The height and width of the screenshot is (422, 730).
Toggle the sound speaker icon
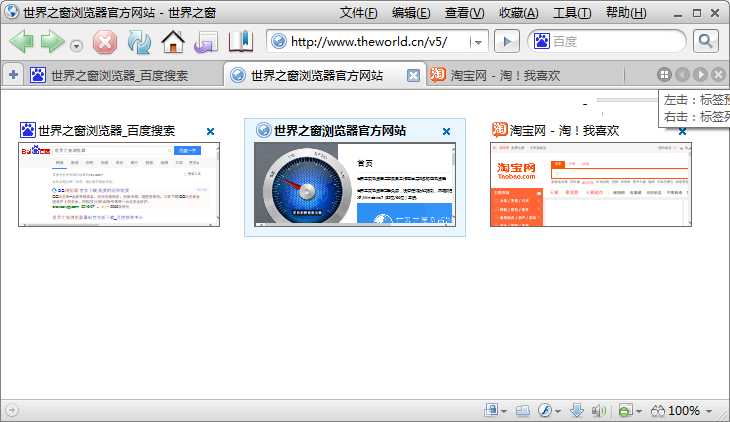pos(599,410)
